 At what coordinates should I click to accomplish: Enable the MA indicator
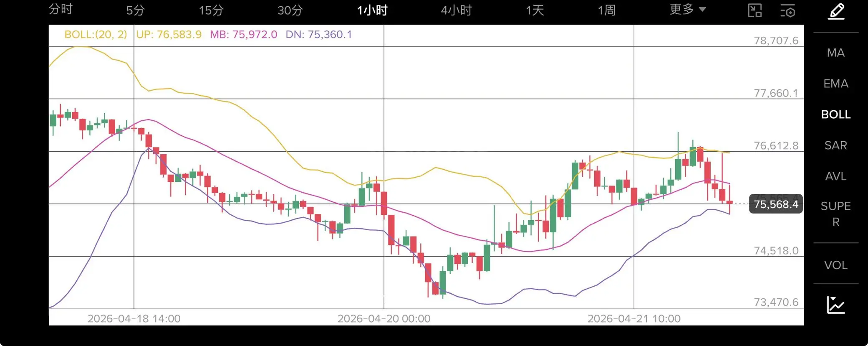(836, 53)
